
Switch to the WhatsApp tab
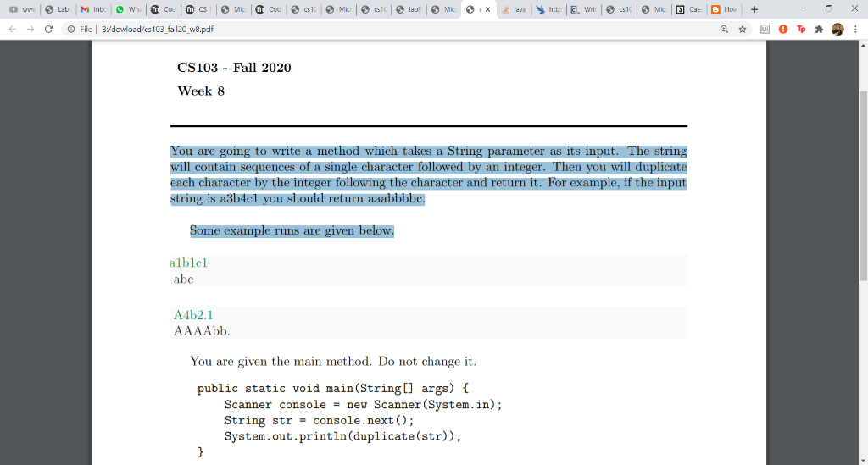pyautogui.click(x=128, y=9)
